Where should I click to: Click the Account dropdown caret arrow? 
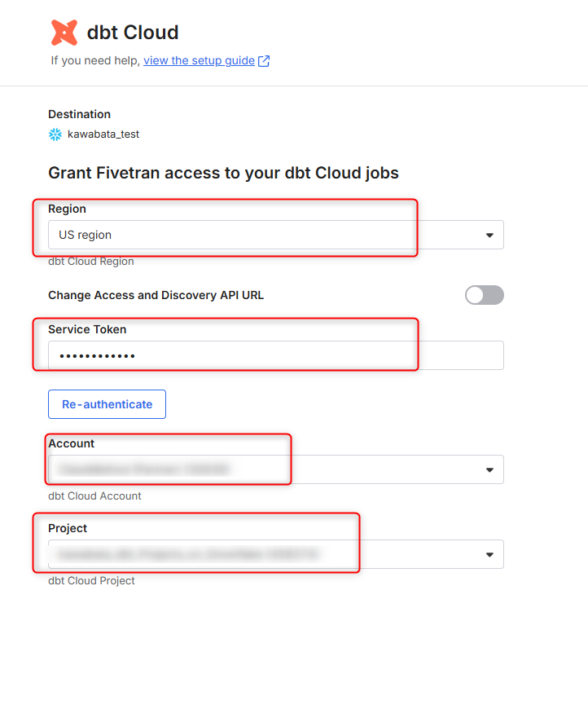click(489, 469)
